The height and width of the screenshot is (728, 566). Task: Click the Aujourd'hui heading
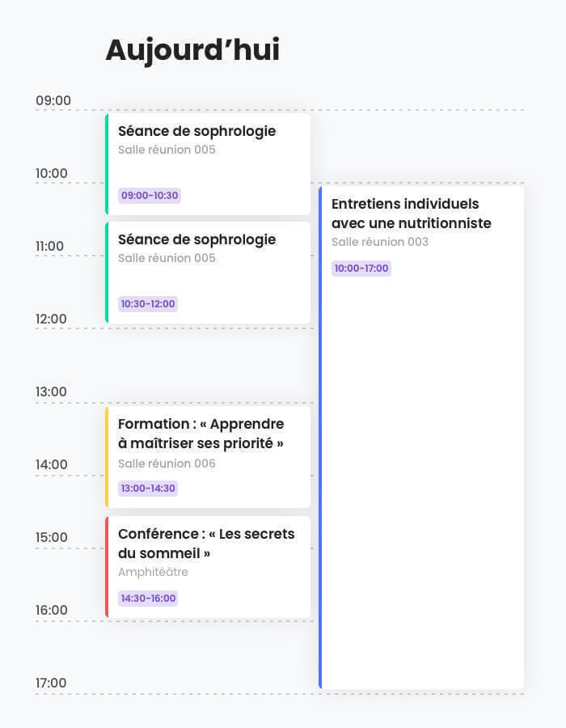193,50
